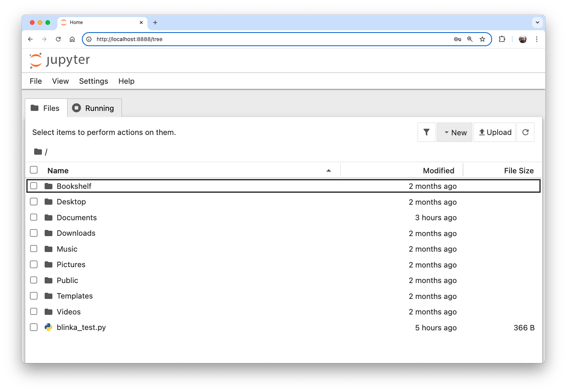
Task: View site information icon in address bar
Action: pos(89,39)
